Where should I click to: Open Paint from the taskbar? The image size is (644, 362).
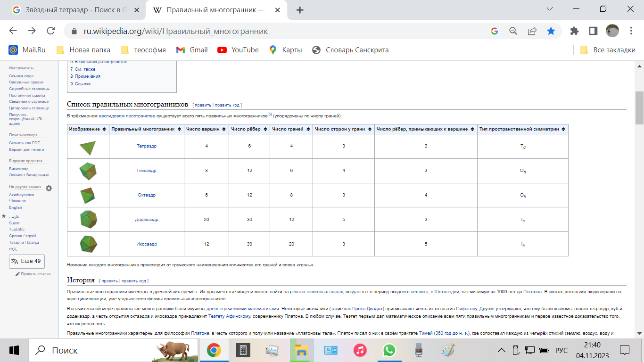(x=447, y=350)
